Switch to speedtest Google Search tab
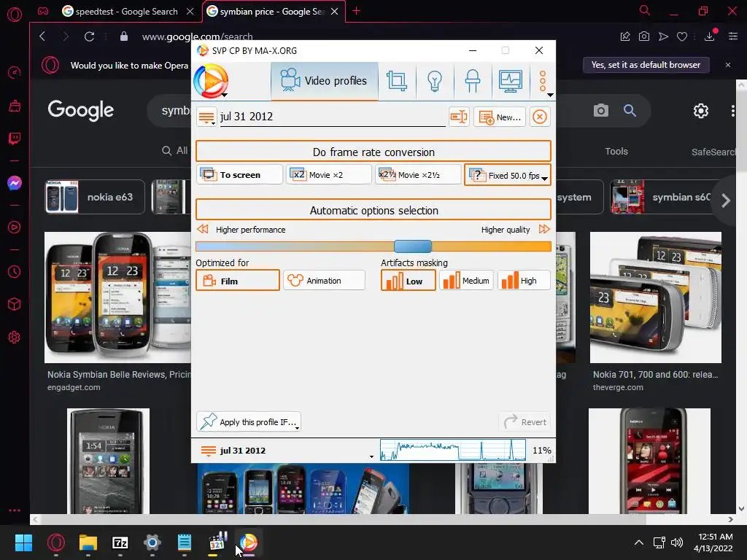 [x=126, y=12]
